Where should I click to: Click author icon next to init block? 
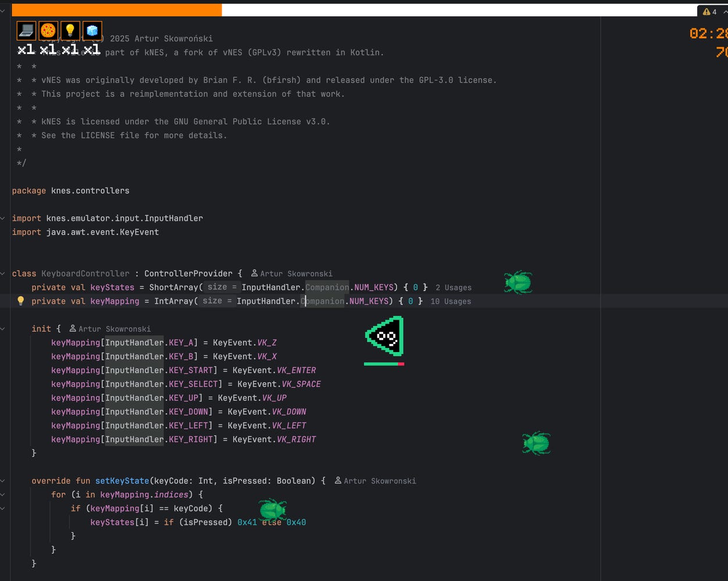(73, 329)
